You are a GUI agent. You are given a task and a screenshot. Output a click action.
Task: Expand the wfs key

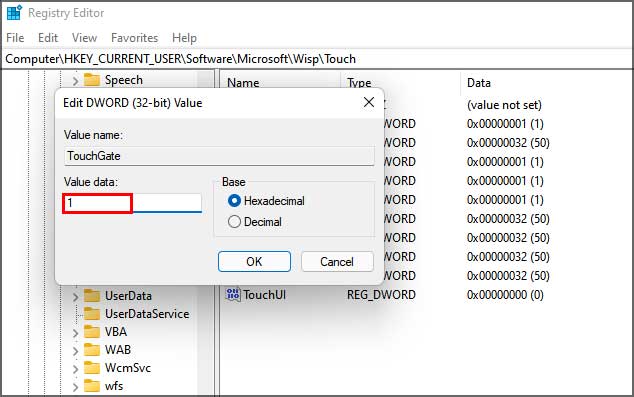point(75,386)
